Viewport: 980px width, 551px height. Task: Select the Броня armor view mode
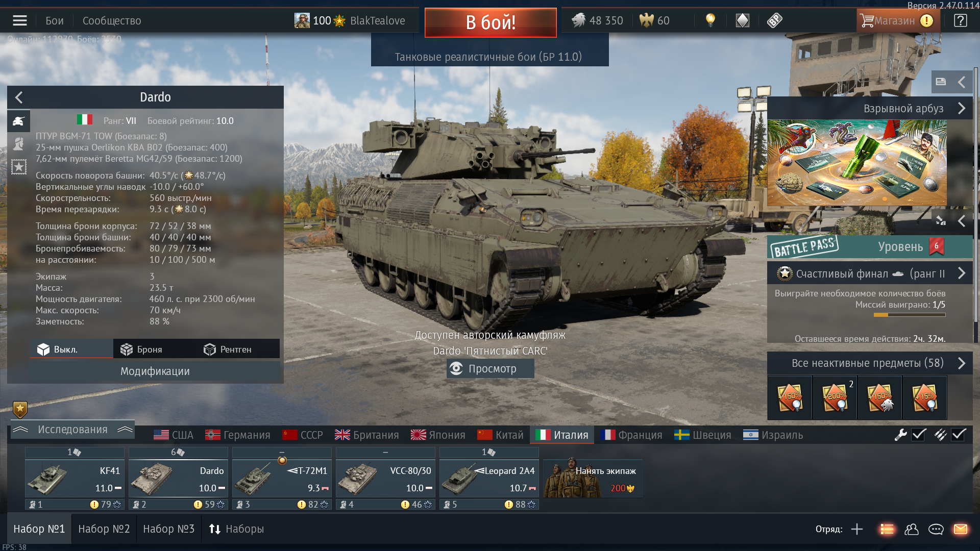pos(141,349)
